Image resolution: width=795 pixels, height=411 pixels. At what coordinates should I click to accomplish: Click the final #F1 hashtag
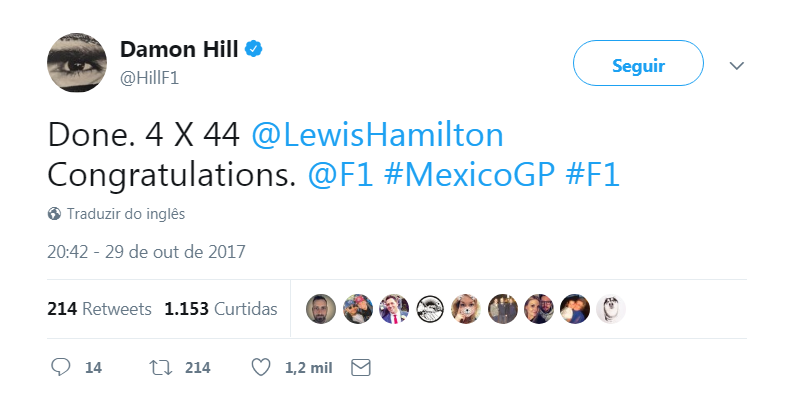593,175
